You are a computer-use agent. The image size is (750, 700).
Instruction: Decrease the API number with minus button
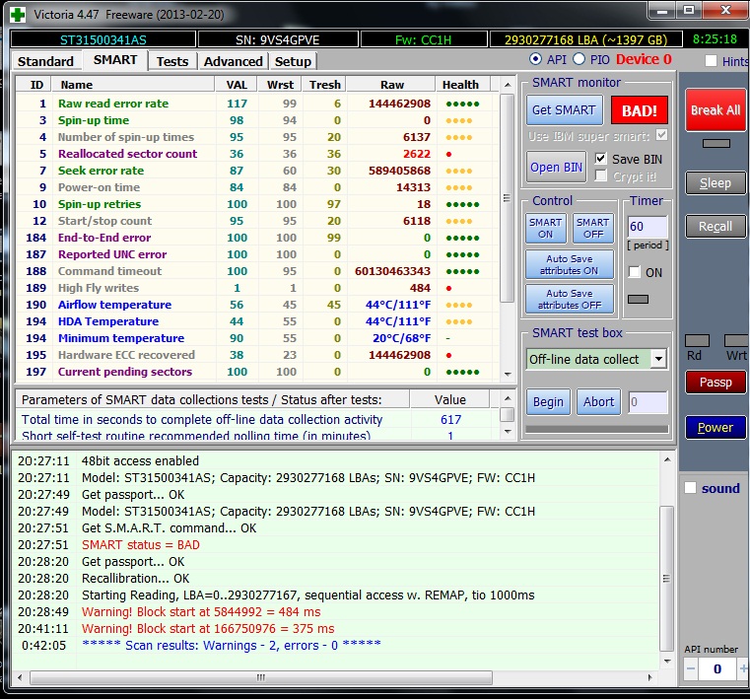[x=691, y=669]
